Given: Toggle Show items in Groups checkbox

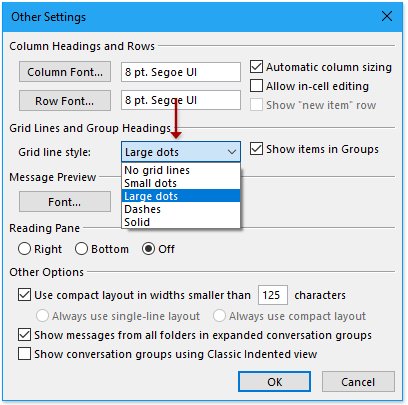Looking at the screenshot, I should (256, 149).
